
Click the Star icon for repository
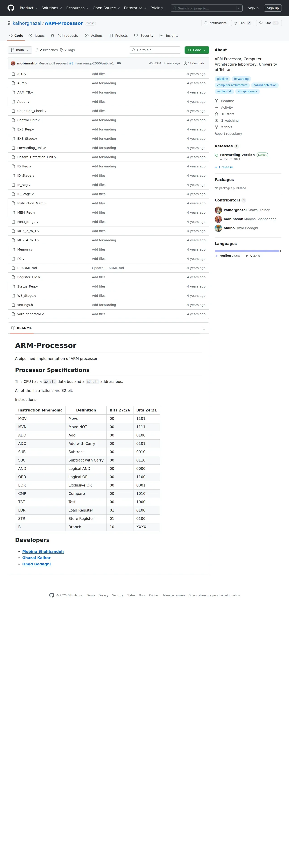tap(261, 23)
